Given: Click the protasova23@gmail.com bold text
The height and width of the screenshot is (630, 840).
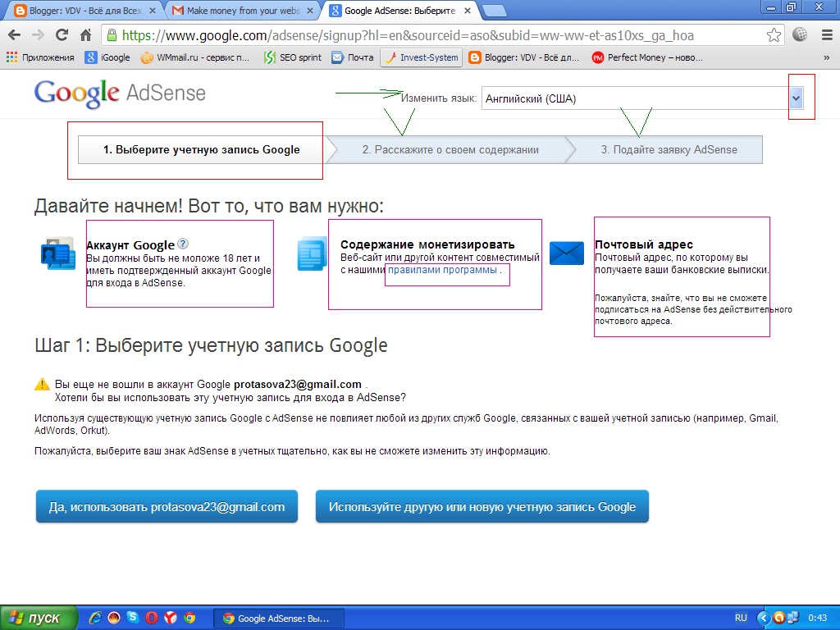Looking at the screenshot, I should tap(298, 384).
